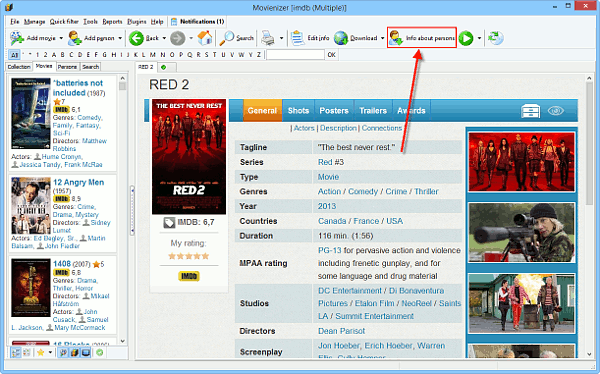Screen dimensions: 600x374
Task: Expand the Add movie dropdown arrow
Action: click(x=61, y=38)
